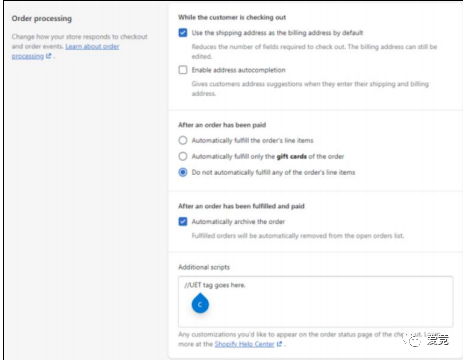463x360 pixels.
Task: Focus the Additional scripts text area
Action: click(x=315, y=301)
